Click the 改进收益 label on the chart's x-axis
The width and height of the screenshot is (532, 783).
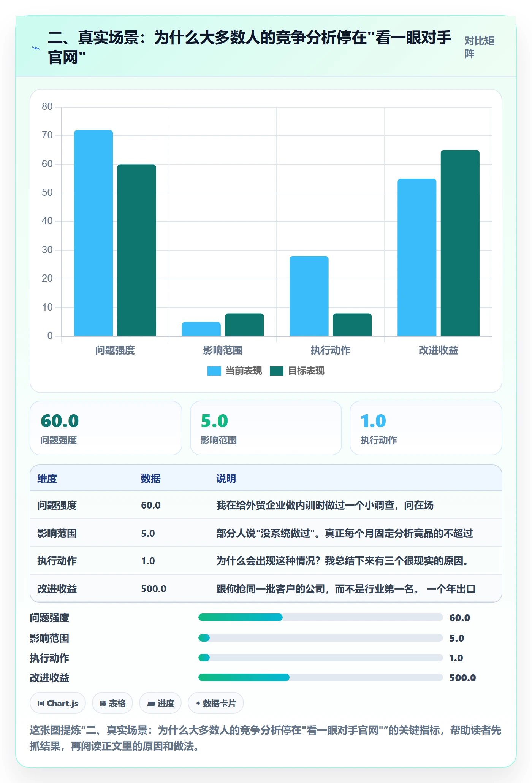[439, 350]
